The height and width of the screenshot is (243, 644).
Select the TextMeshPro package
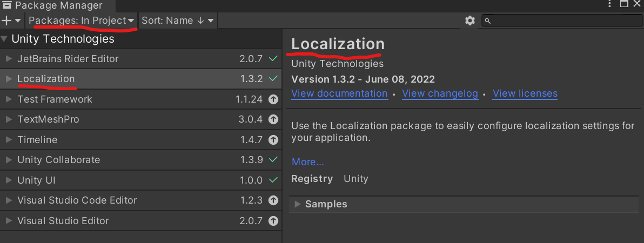tap(141, 119)
